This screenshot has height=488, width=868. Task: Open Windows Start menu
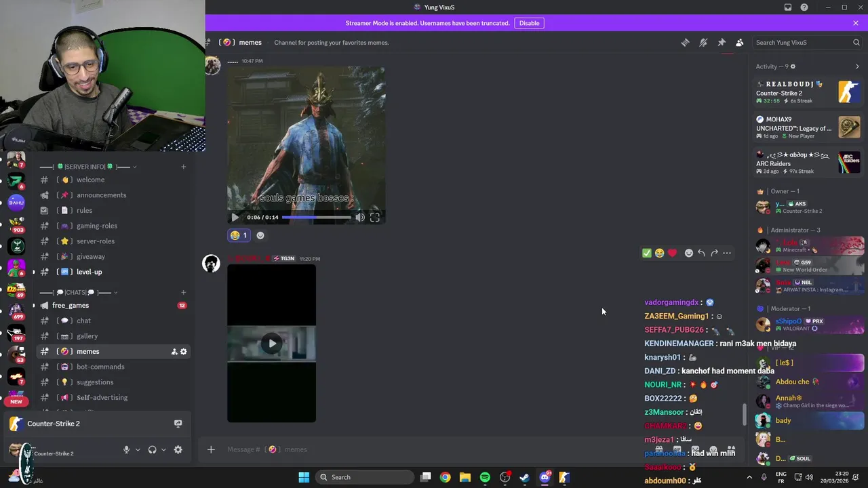click(304, 477)
